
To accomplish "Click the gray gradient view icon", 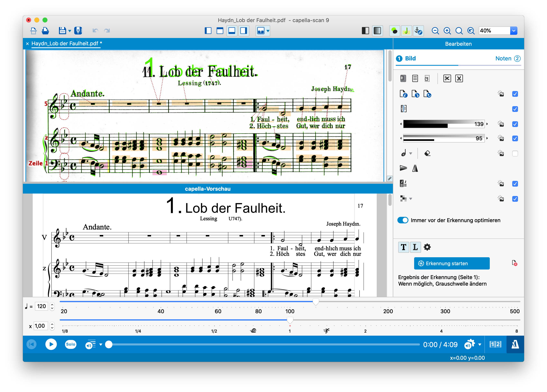I will coord(378,31).
